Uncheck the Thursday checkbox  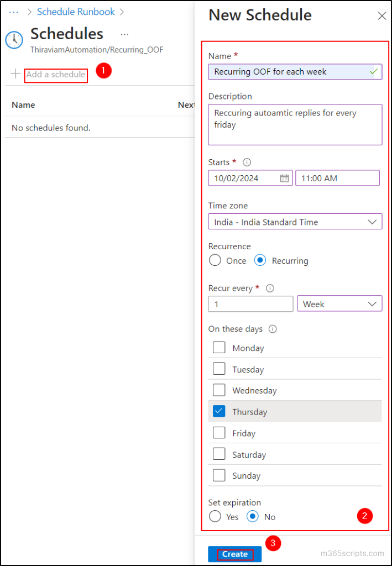pos(219,411)
